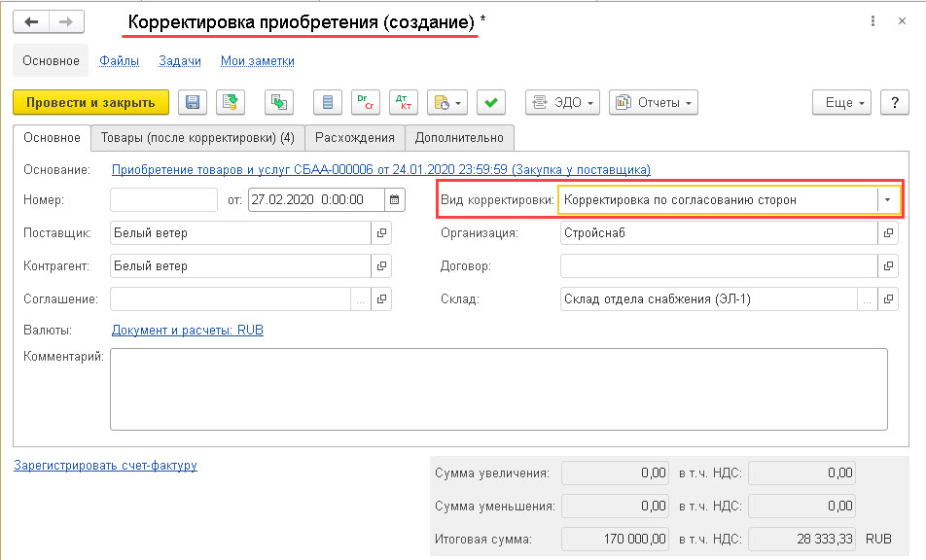Viewport: 926px width, 560px height.
Task: Open the create-based-on document icon
Action: click(x=279, y=103)
